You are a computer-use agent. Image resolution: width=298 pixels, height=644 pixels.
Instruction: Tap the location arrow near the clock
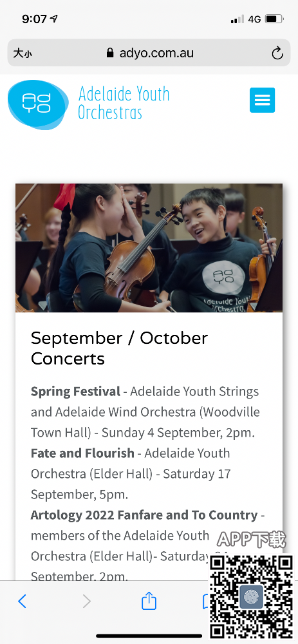point(54,19)
